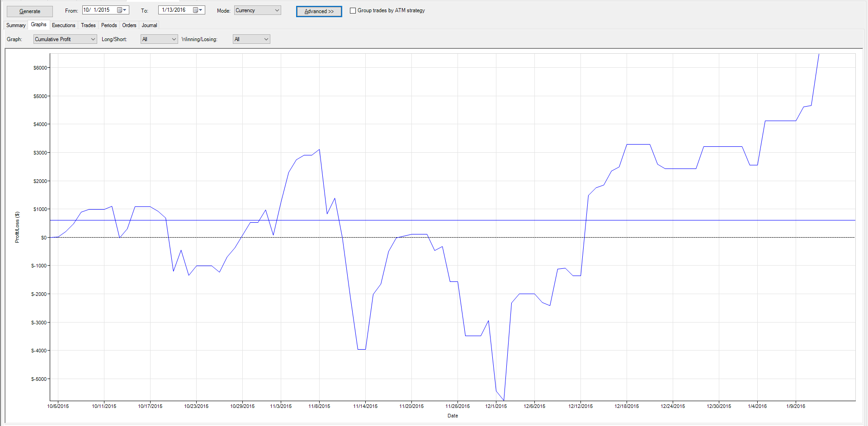Viewport: 868px width, 426px height.
Task: Open the Advanced >> options
Action: coord(319,11)
